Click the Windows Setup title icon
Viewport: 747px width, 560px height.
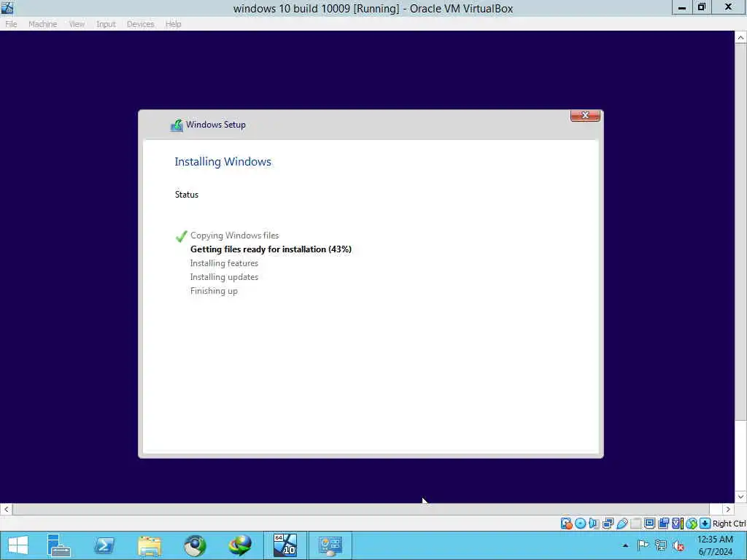click(x=177, y=125)
